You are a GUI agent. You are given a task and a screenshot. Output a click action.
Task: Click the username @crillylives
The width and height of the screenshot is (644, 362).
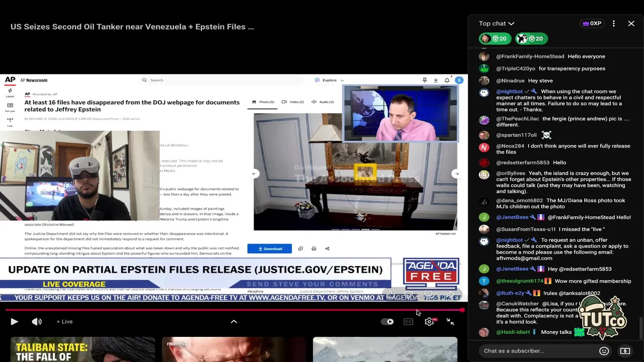click(x=511, y=173)
